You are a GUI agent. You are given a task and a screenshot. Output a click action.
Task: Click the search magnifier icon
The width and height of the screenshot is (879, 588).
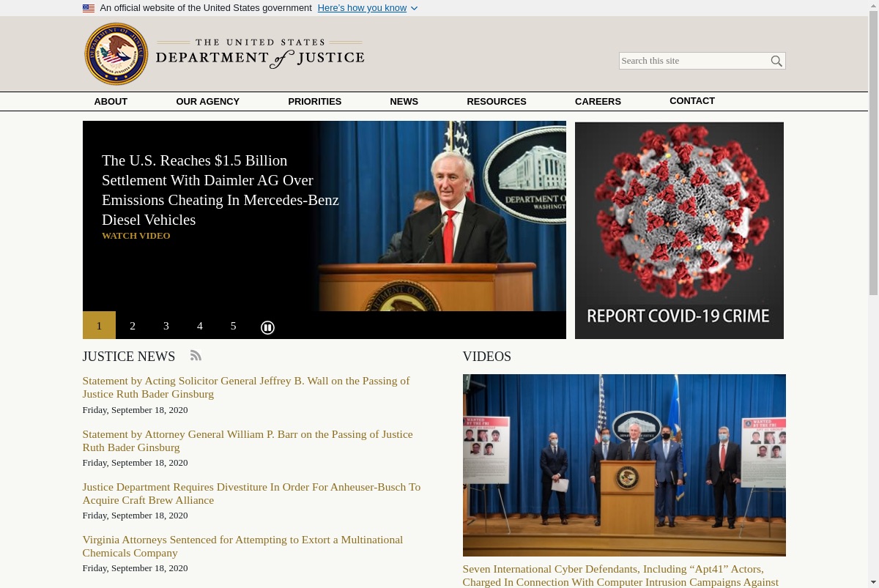tap(776, 61)
